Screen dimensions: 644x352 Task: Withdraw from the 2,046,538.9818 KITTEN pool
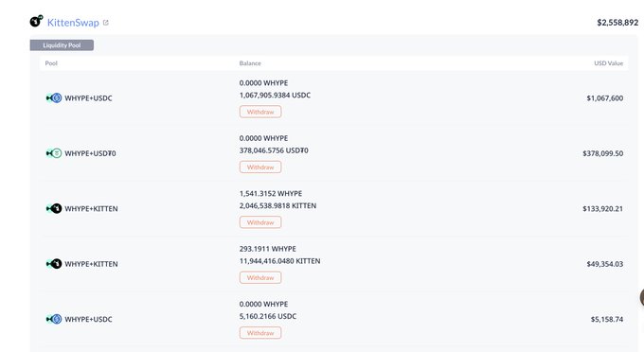[x=260, y=222]
